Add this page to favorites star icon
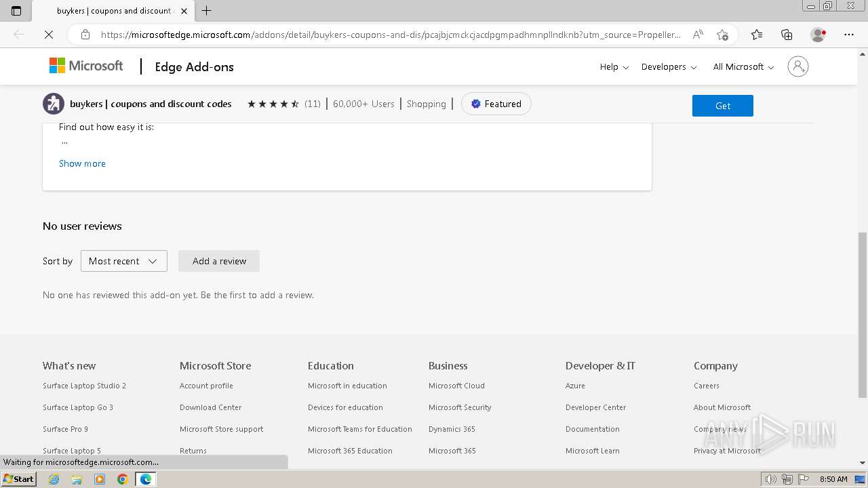 (722, 35)
